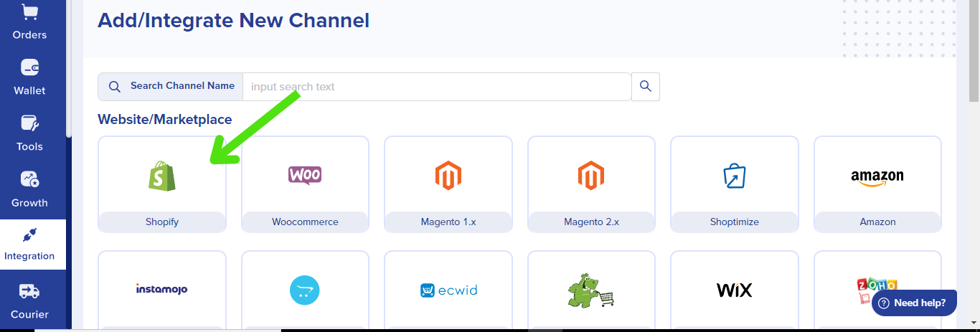Click the green monster cart logo
This screenshot has height=332, width=980.
pos(591,290)
